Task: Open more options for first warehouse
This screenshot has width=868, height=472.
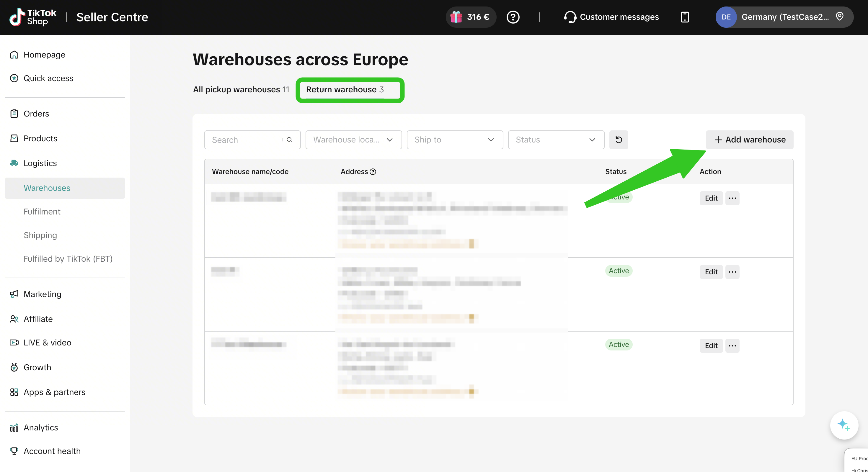Action: [x=732, y=198]
